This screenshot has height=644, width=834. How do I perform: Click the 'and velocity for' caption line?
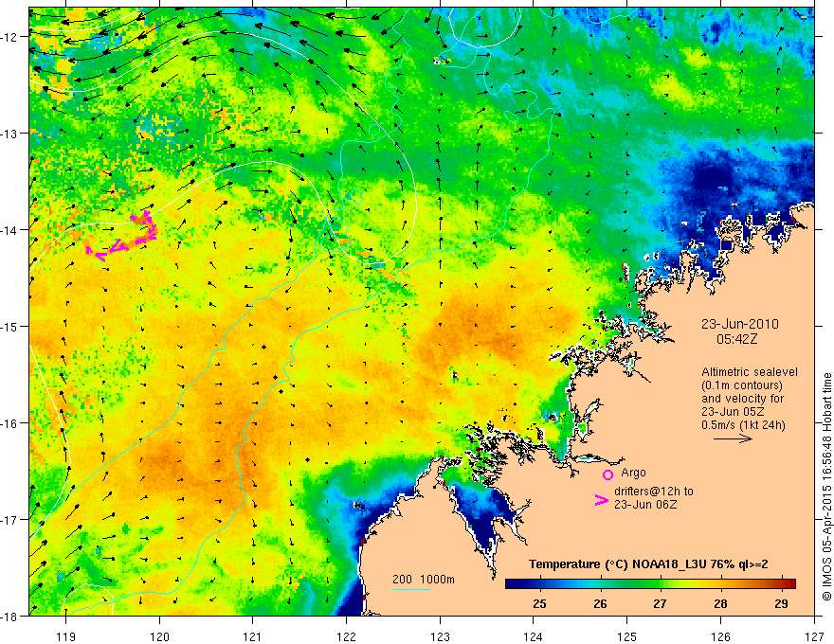742,399
